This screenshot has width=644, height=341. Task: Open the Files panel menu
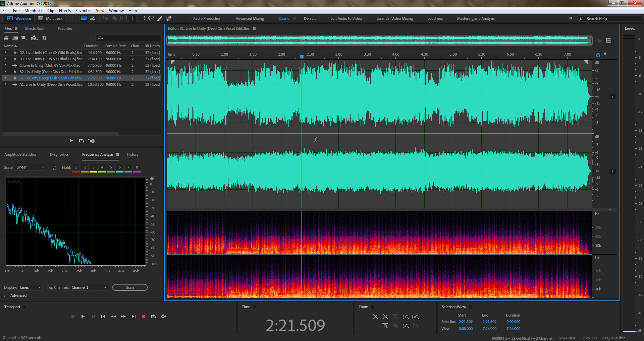[16, 29]
